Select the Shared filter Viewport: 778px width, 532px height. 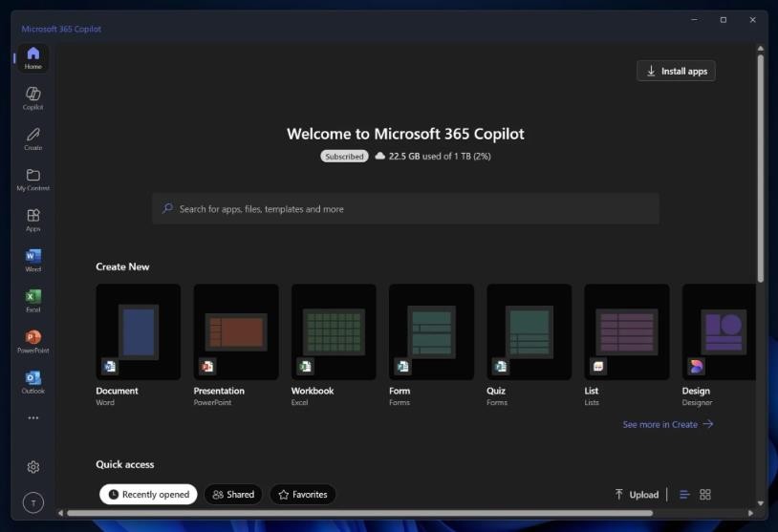(233, 495)
